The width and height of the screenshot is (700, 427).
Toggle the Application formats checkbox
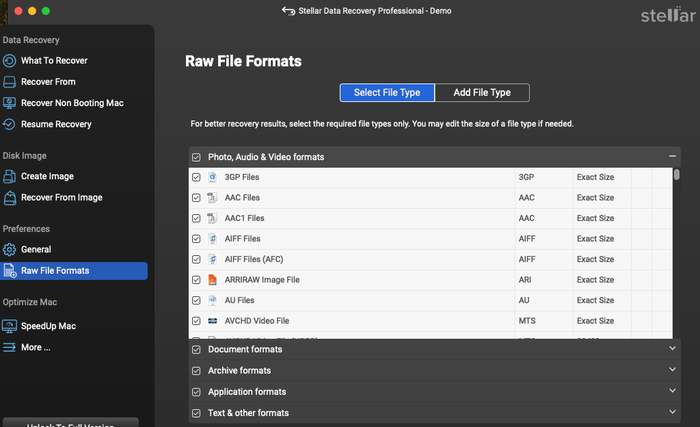196,392
